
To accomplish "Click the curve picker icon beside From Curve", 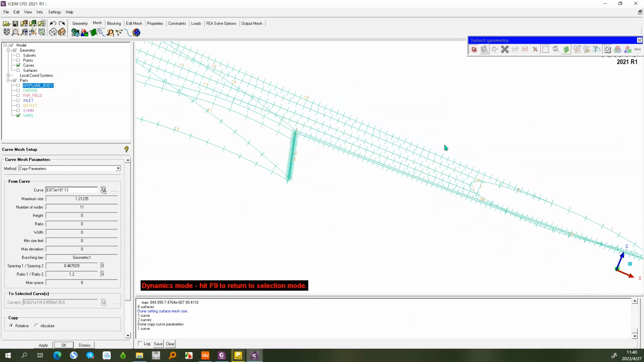I will pos(104,190).
